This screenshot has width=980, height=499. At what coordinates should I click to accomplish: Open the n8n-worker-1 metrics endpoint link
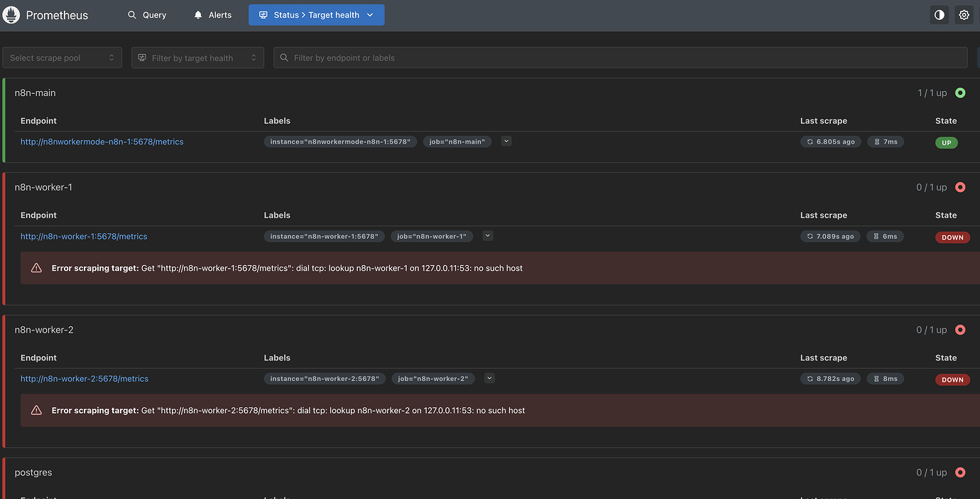coord(84,236)
